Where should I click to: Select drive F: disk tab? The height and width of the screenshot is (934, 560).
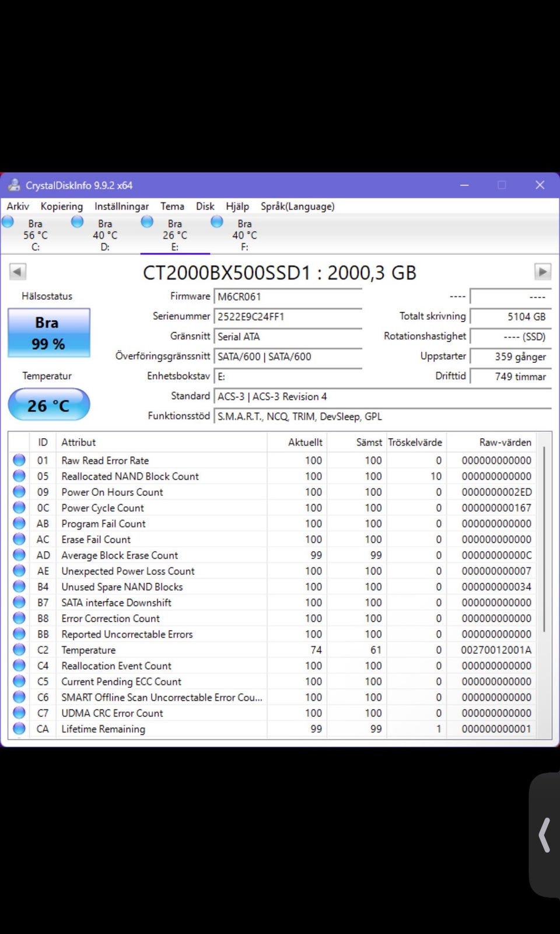(x=245, y=235)
